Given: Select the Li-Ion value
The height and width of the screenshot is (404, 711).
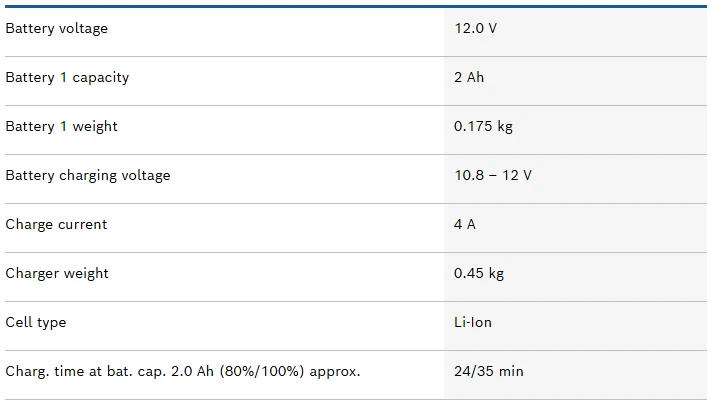Looking at the screenshot, I should (x=473, y=322).
